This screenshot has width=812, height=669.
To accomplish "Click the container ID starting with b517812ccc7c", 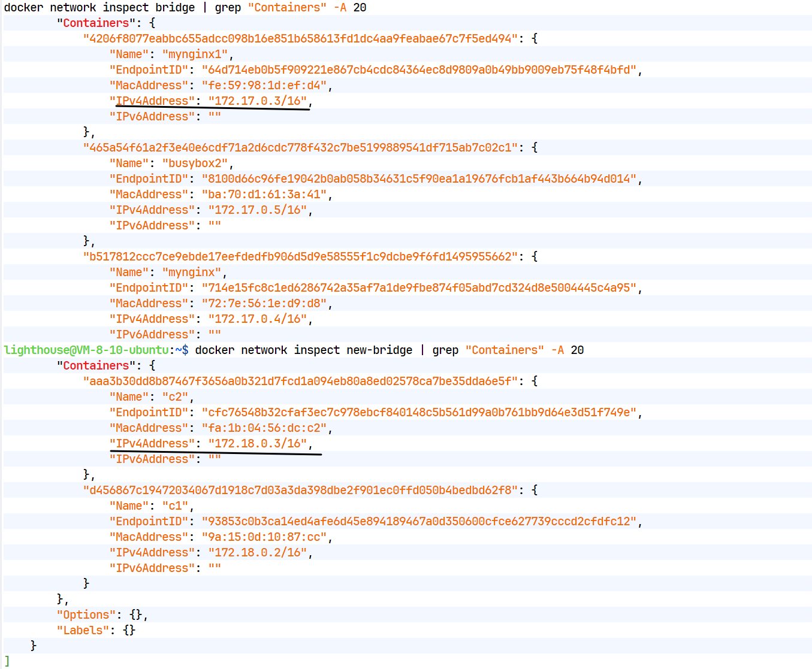I will point(300,257).
